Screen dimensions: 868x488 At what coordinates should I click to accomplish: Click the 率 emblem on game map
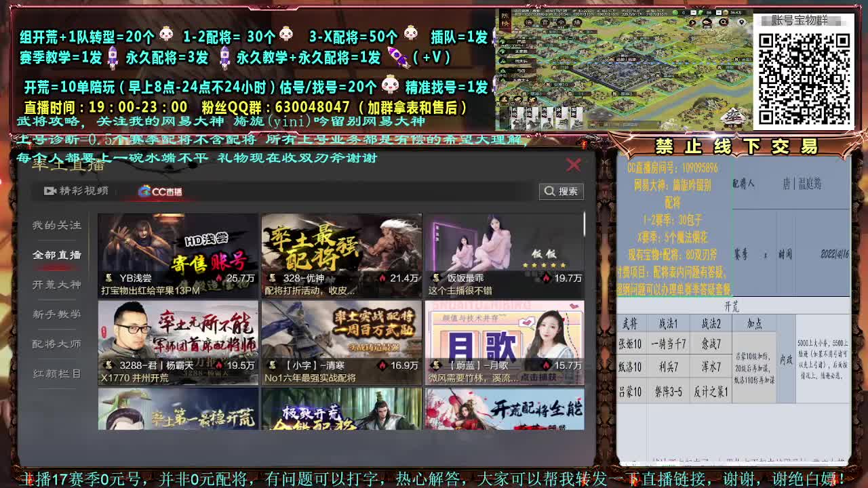733,116
